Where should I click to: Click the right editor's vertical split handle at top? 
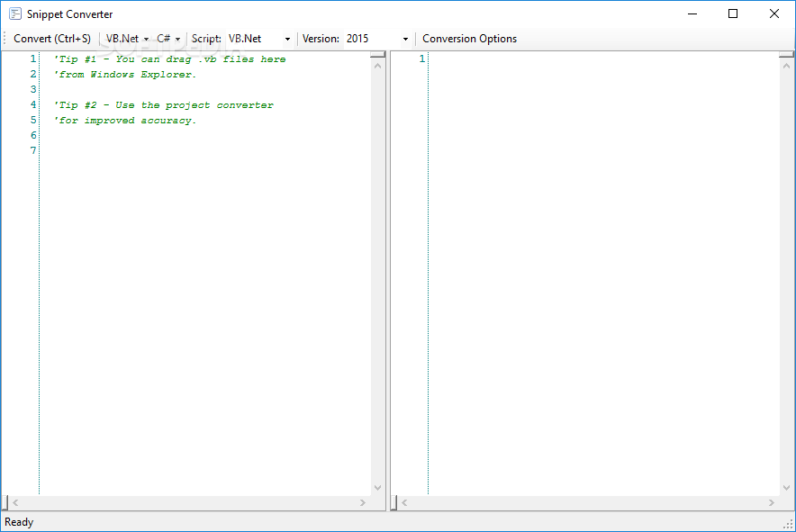pos(786,54)
